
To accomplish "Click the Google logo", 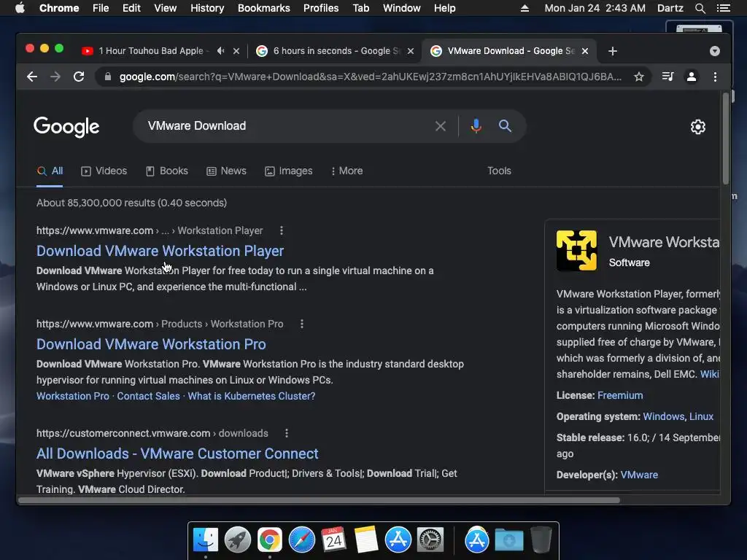I will (66, 127).
